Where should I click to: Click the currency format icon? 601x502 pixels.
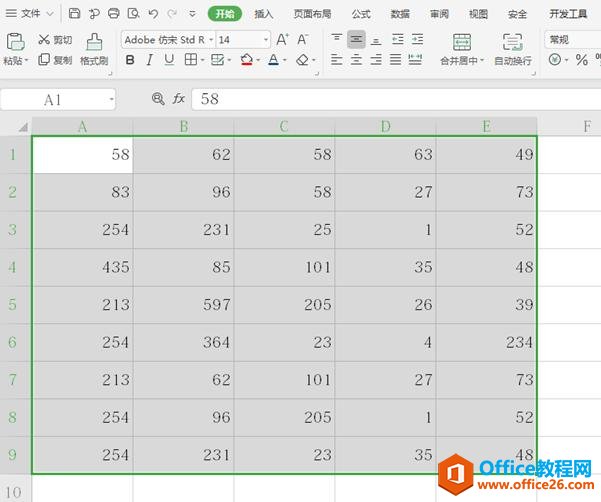click(x=555, y=60)
